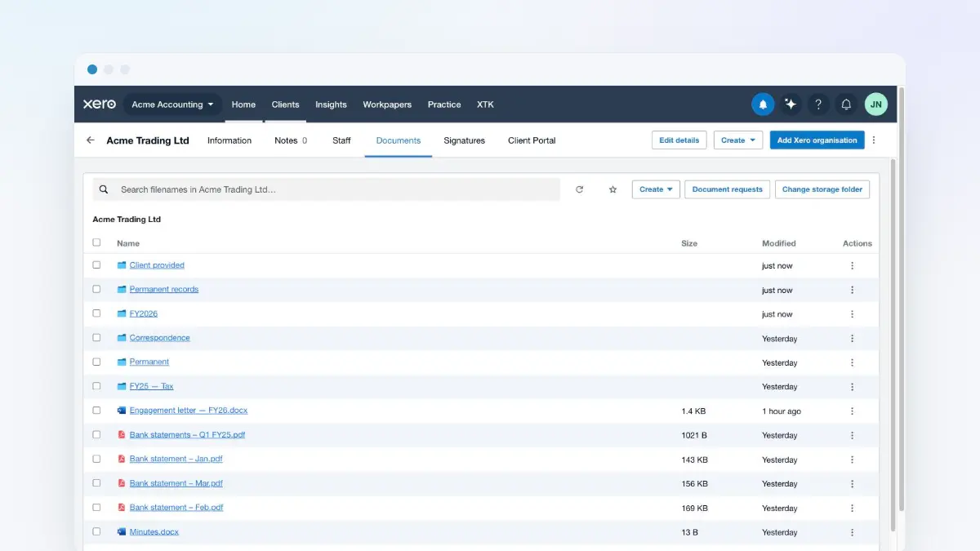This screenshot has height=551, width=980.
Task: Tick the checkbox for Client provided
Action: pyautogui.click(x=96, y=265)
